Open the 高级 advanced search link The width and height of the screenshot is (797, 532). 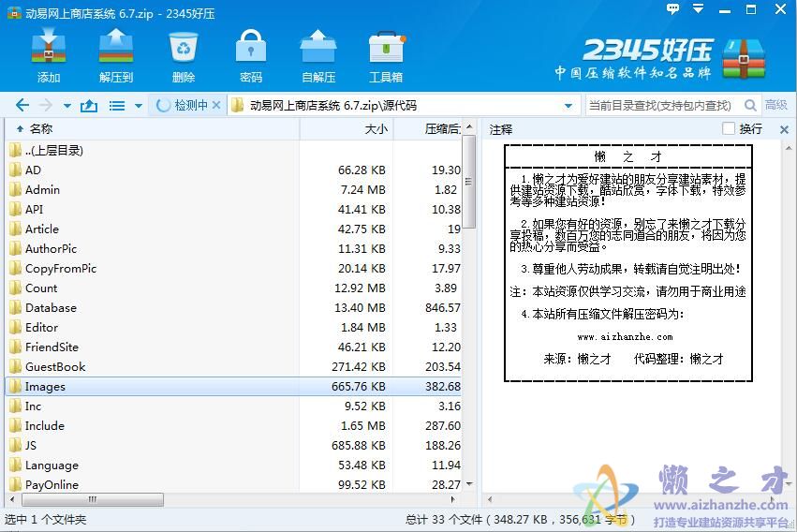(x=775, y=105)
